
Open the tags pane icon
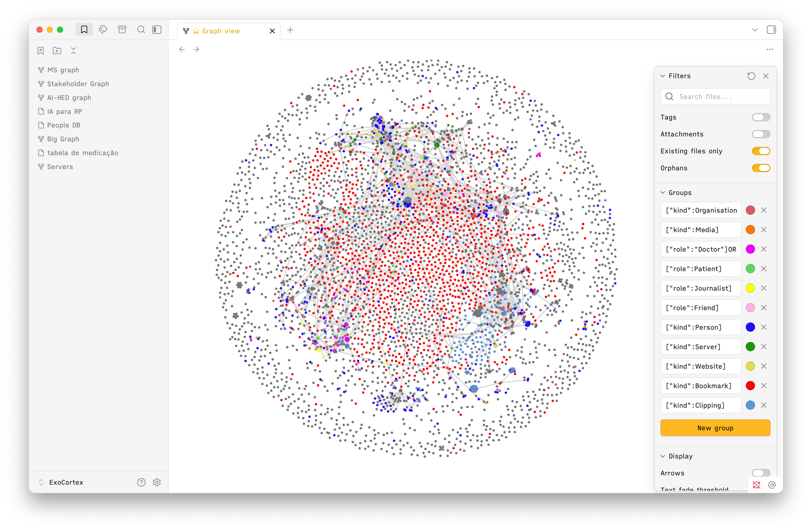point(103,30)
